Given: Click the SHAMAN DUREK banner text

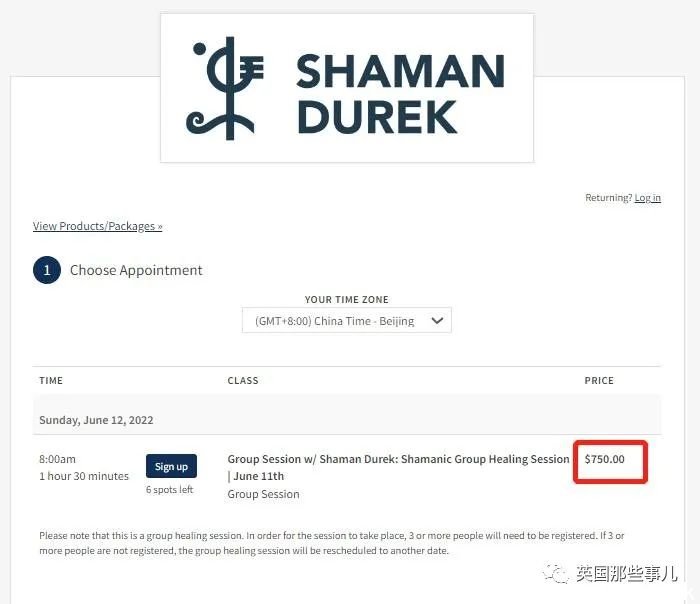Looking at the screenshot, I should click(400, 94).
